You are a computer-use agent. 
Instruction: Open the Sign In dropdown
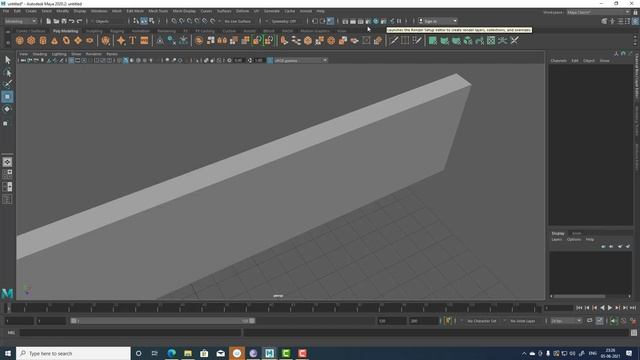pos(437,21)
